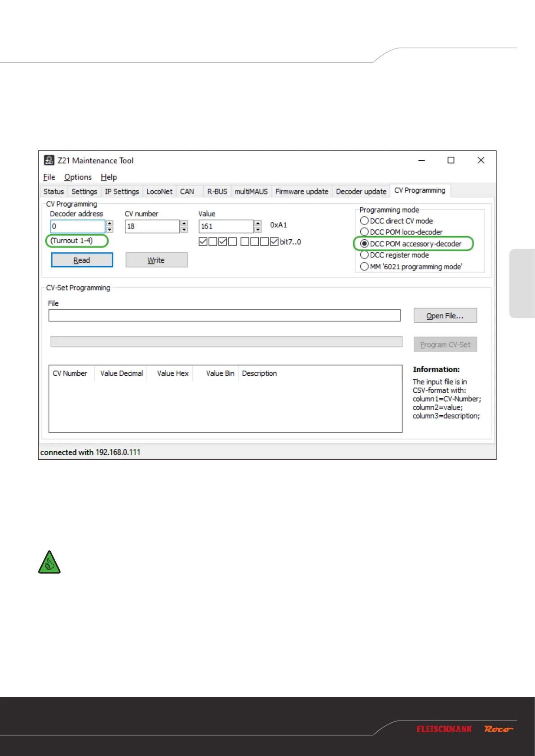Check the bit 3 checkbox
The image size is (535, 756).
[x=245, y=242]
